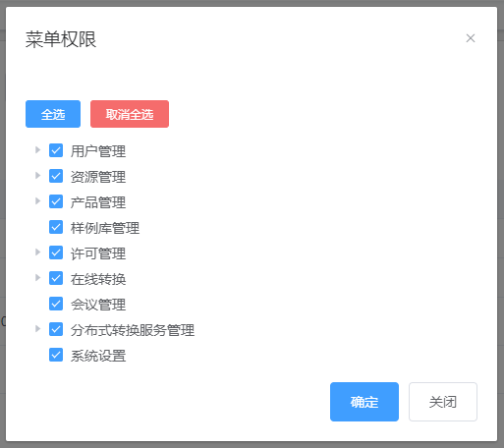Toggle the 系统设置 checkbox
This screenshot has height=448, width=504.
click(56, 355)
